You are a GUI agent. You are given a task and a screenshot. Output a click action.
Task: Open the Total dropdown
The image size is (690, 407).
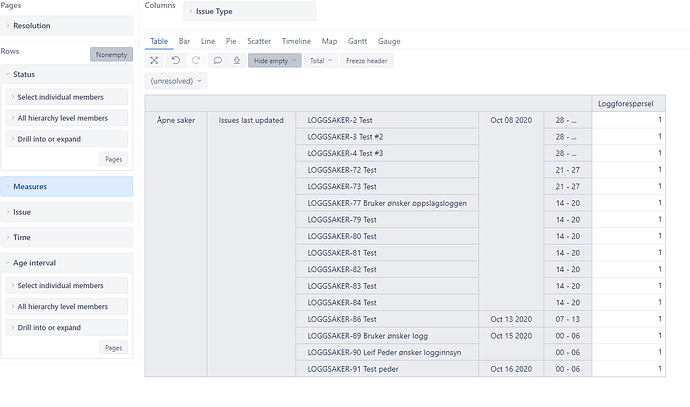tap(321, 61)
